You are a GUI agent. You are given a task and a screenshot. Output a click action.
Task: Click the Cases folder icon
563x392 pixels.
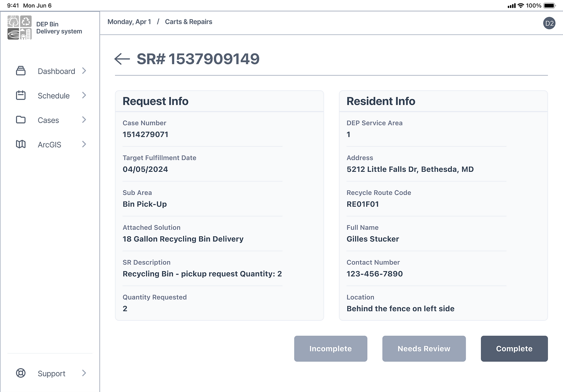[x=21, y=120]
